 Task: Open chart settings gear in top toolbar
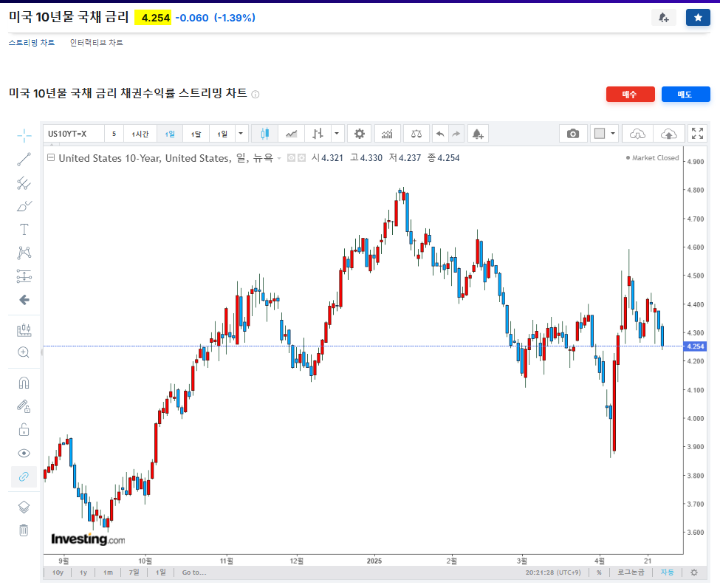(x=360, y=134)
